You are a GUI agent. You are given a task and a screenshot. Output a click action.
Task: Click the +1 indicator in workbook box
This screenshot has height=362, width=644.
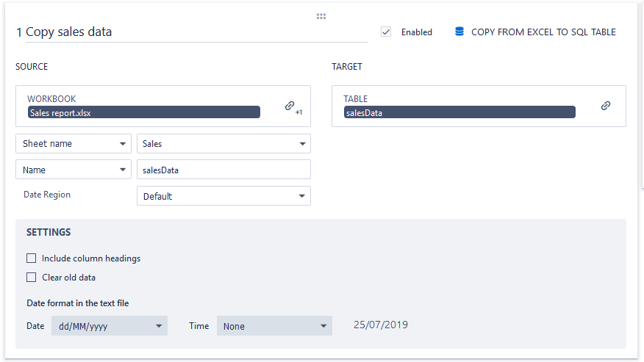coord(299,112)
